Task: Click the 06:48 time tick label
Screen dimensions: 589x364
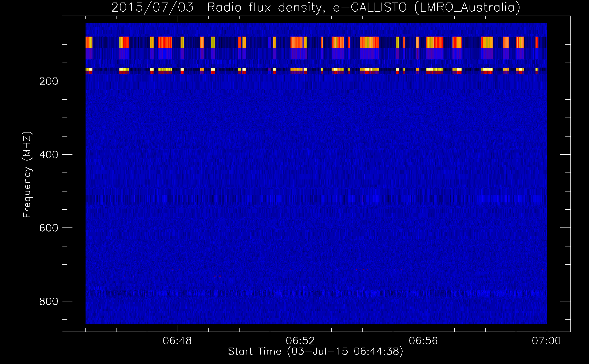Action: (x=177, y=341)
